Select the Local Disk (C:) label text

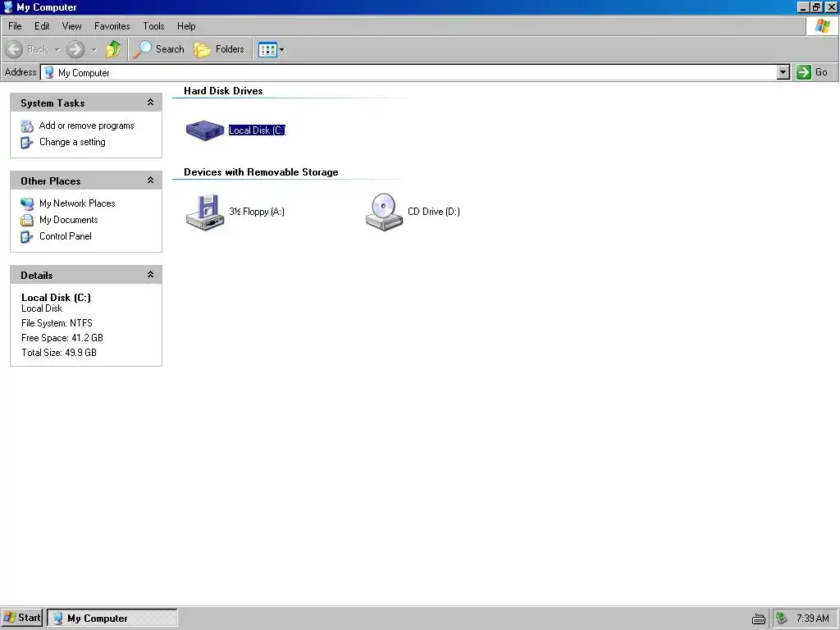click(257, 130)
